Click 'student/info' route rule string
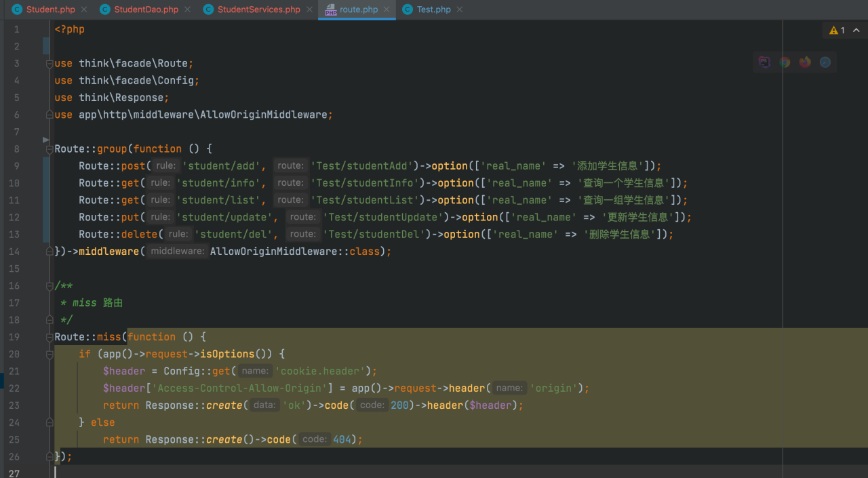 click(217, 183)
